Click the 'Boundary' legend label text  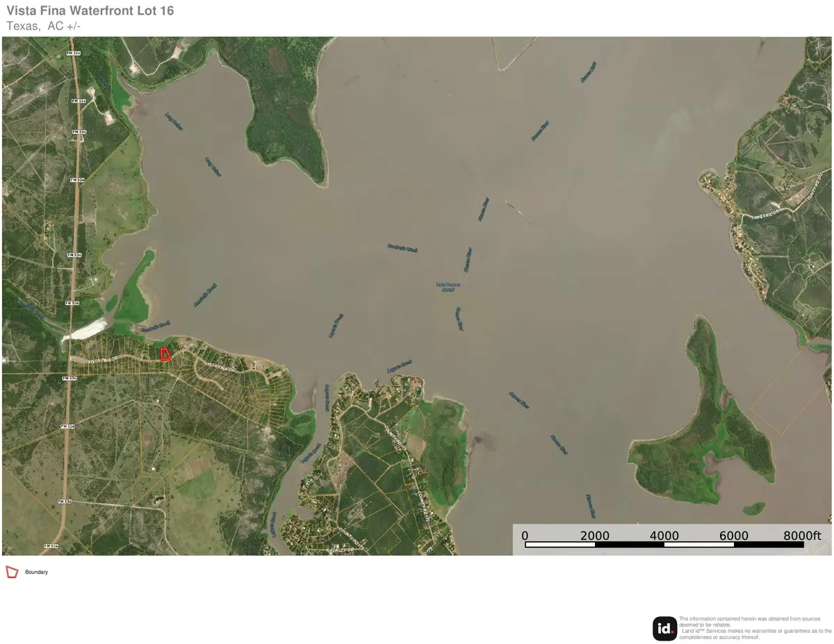37,572
